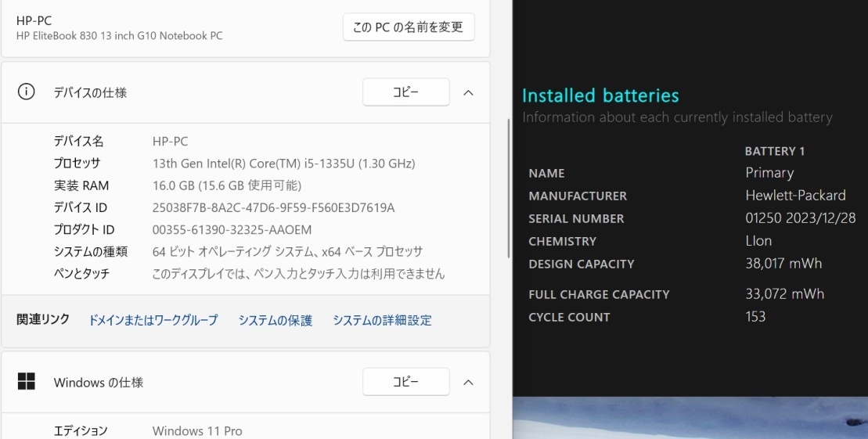Open the ドメインまたはワークグループ link
868x439 pixels.
click(153, 320)
